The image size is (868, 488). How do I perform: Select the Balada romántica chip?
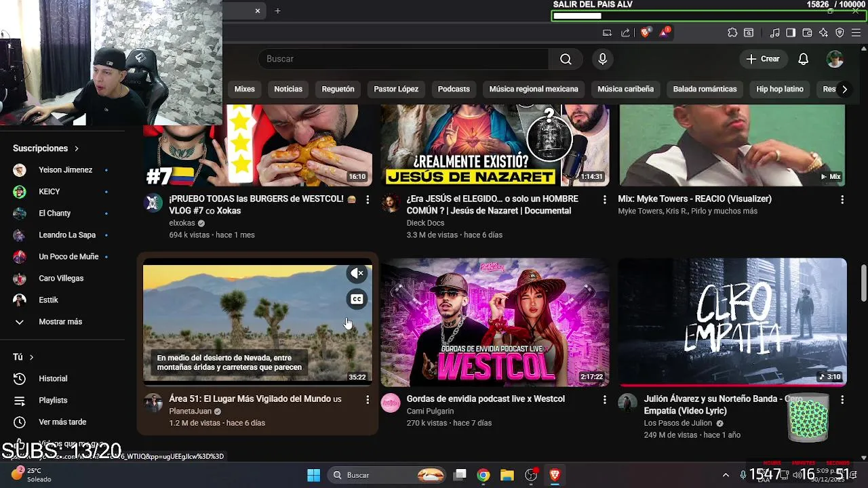[x=705, y=89]
